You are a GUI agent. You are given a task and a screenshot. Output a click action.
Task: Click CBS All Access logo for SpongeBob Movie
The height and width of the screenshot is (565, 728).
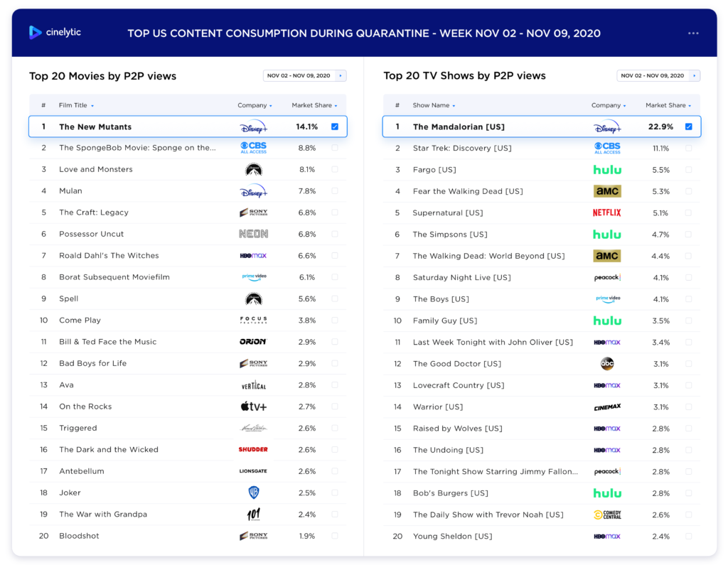coord(254,148)
